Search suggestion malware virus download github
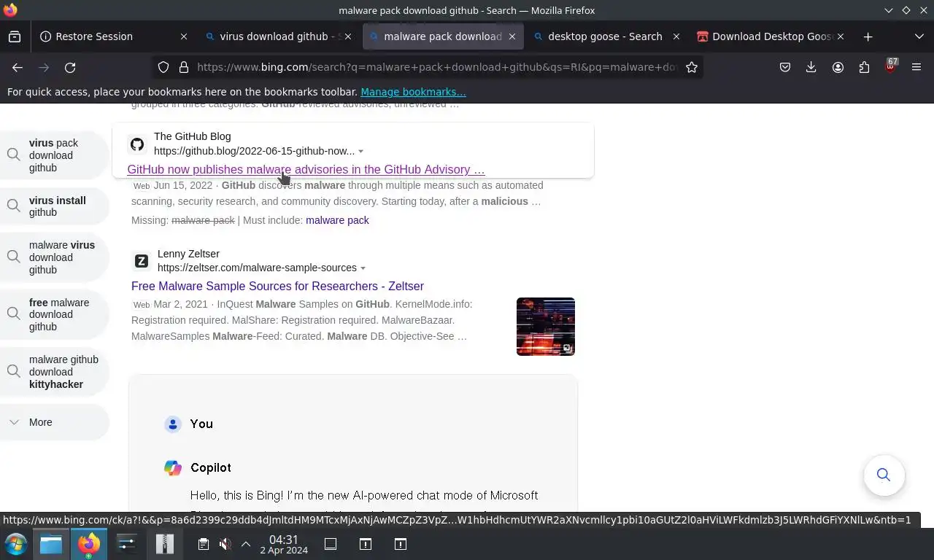Image resolution: width=934 pixels, height=560 pixels. (55, 257)
